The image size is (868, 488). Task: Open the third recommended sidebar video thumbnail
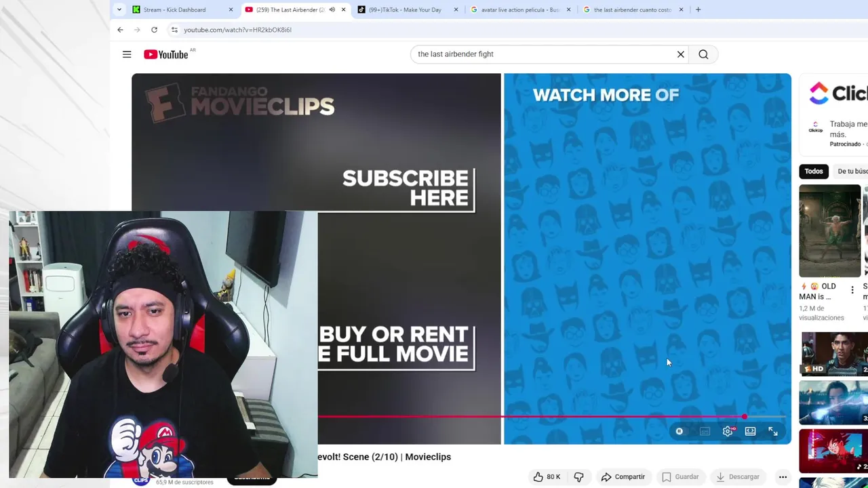(835, 403)
